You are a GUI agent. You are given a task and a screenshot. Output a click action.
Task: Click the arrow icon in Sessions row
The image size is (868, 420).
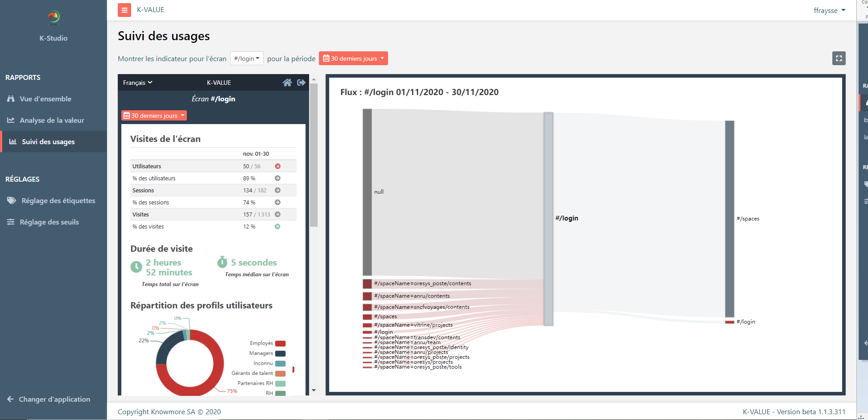(x=277, y=190)
